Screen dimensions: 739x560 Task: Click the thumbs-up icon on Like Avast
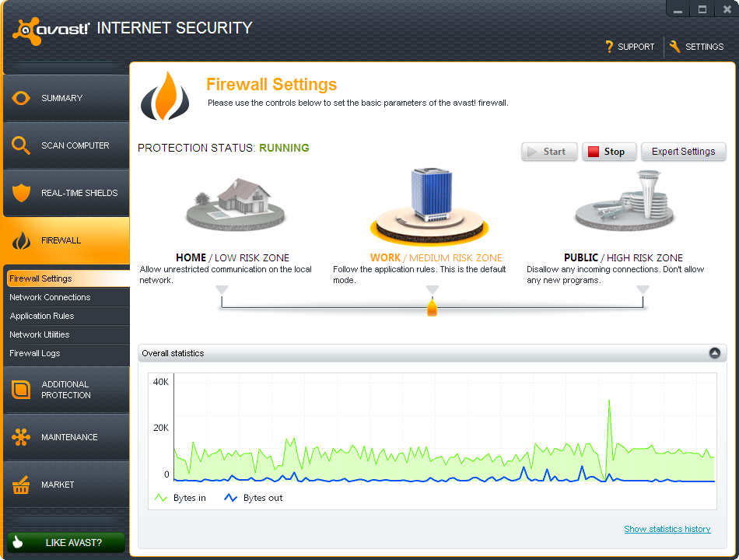pos(18,542)
